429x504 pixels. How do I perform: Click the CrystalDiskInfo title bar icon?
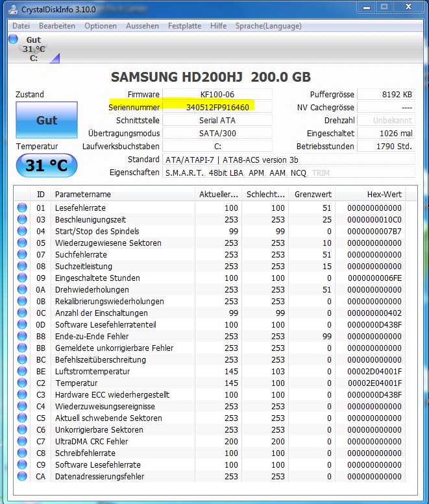coord(13,9)
